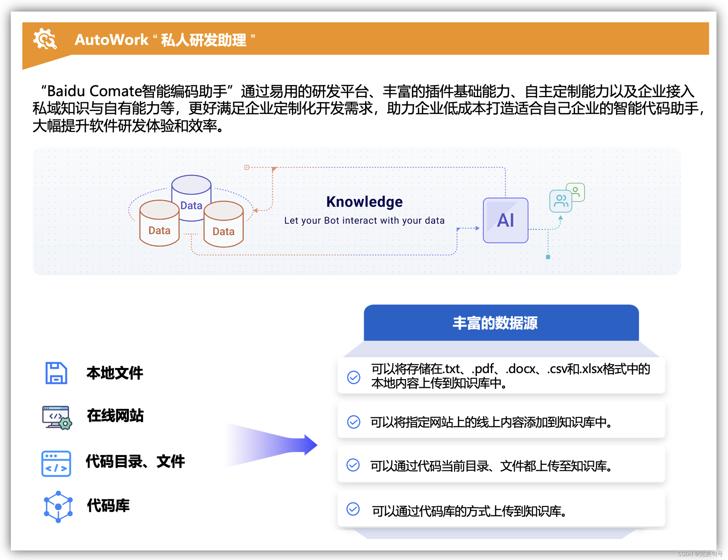Click the monitor-with-gear icon for 在线网站
Image resolution: width=728 pixels, height=560 pixels.
(x=57, y=418)
